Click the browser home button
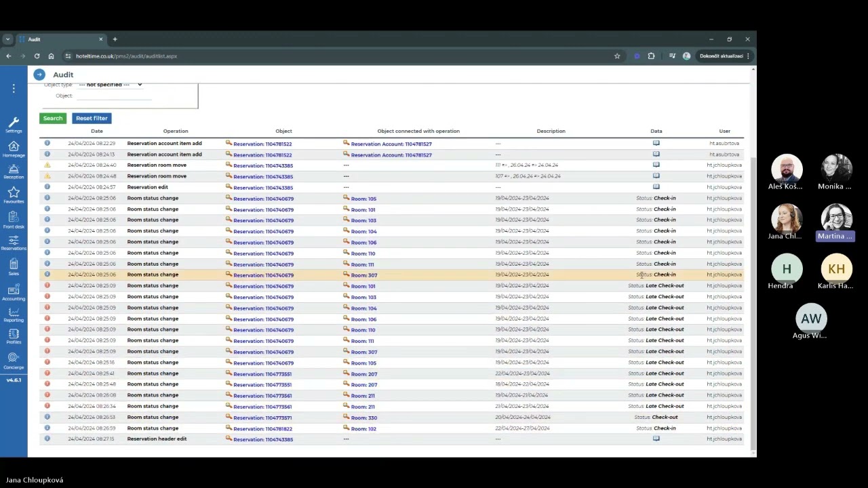This screenshot has width=868, height=488. coord(51,56)
